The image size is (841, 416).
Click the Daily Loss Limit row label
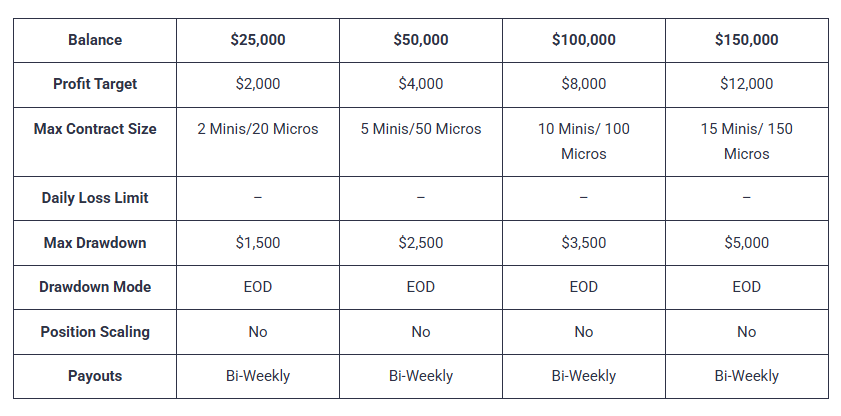tap(95, 198)
